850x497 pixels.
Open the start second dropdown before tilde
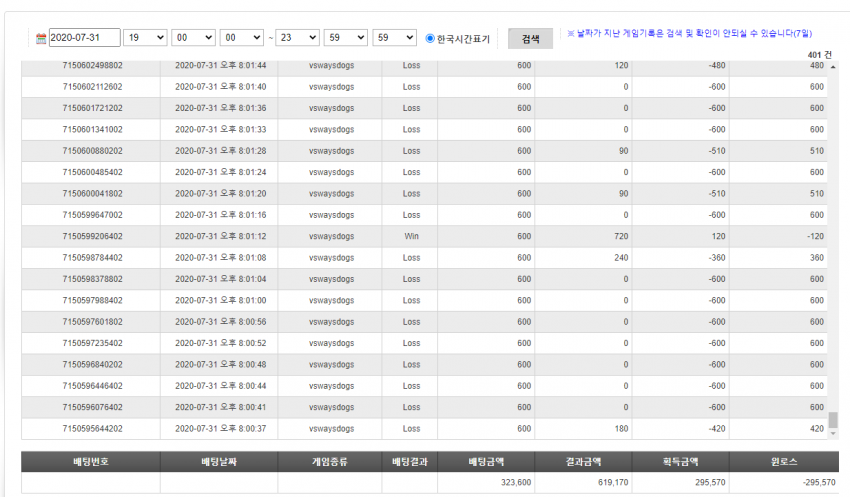tap(242, 37)
